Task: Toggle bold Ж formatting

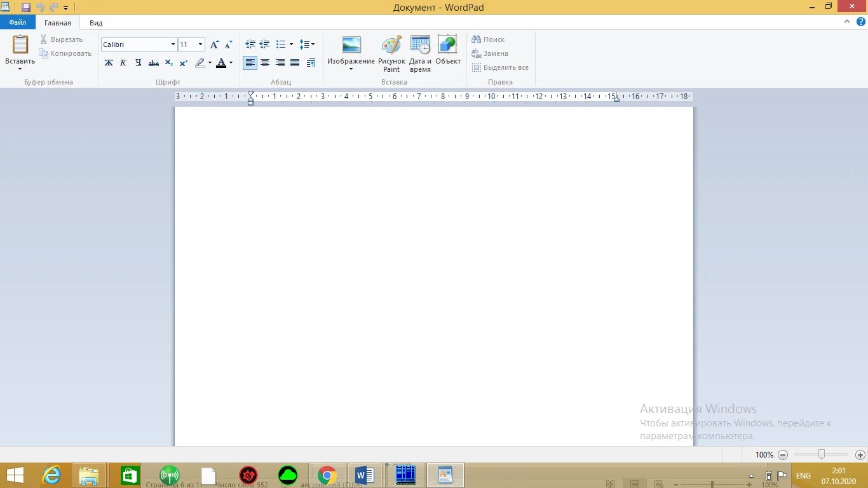Action: pyautogui.click(x=109, y=63)
